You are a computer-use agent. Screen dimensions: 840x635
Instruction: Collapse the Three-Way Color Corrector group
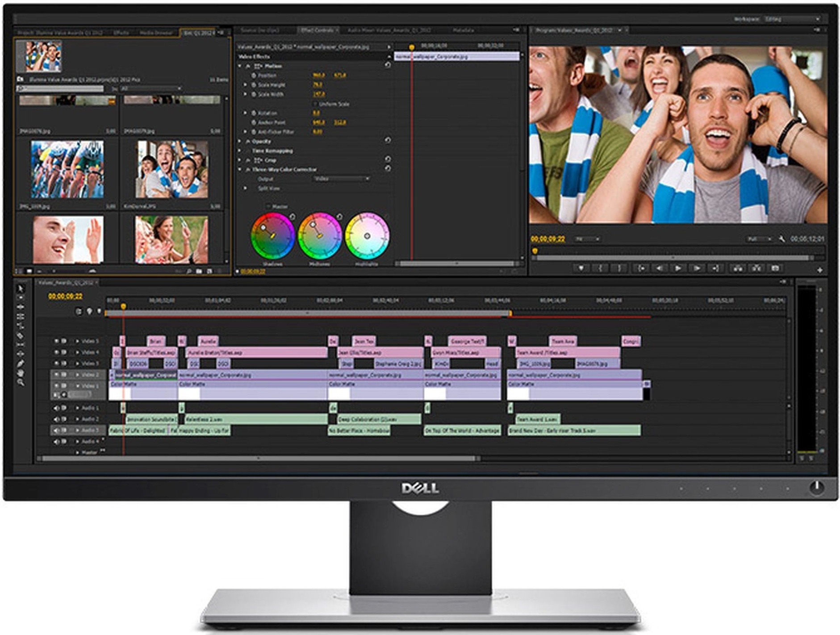pyautogui.click(x=240, y=169)
